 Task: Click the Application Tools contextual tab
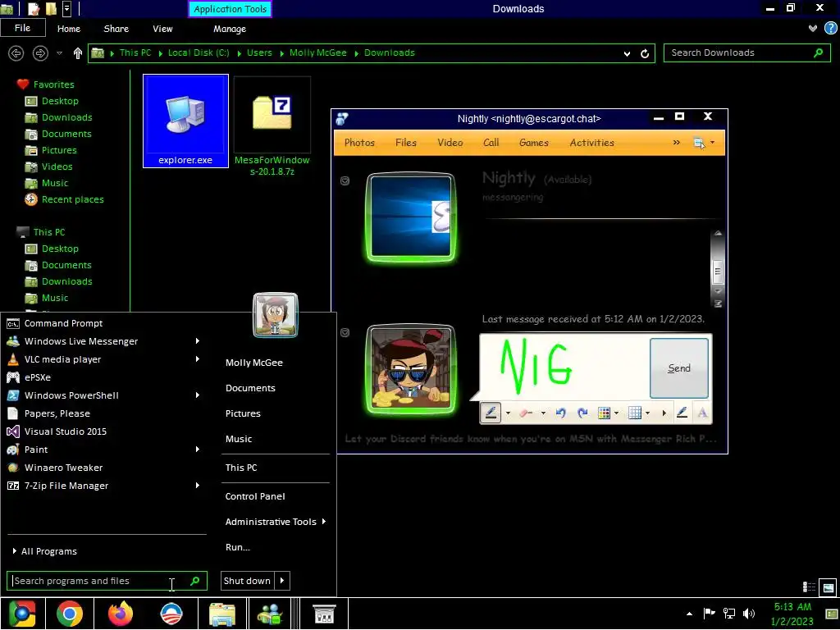[230, 9]
